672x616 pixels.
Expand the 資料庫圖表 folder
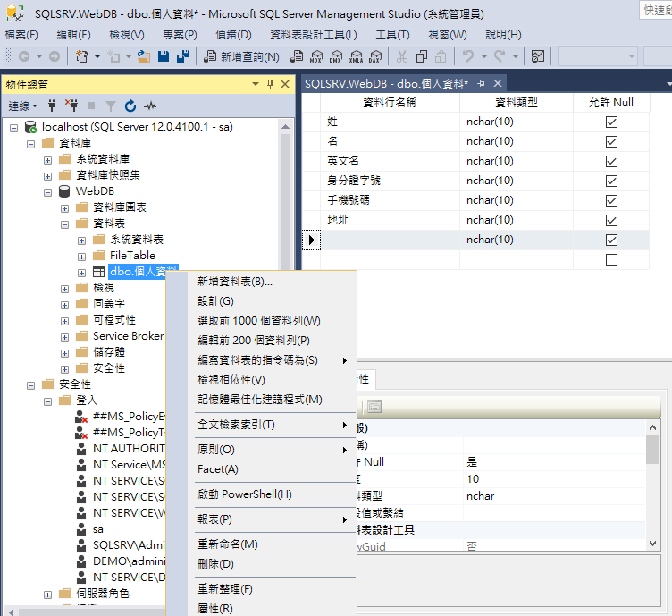tap(64, 209)
